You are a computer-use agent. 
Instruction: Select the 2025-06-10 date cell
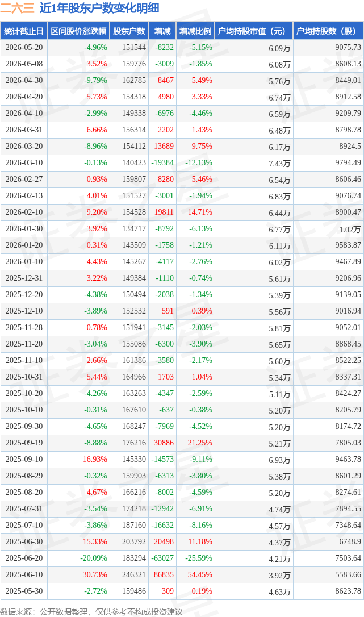24,575
